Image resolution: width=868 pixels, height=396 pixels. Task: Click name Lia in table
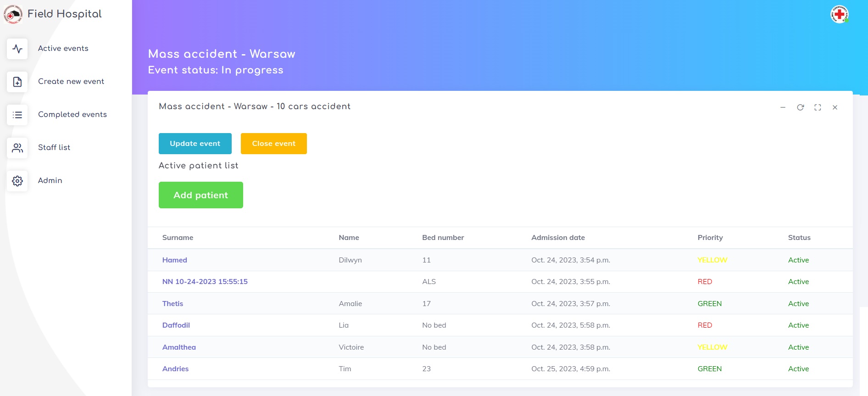344,325
